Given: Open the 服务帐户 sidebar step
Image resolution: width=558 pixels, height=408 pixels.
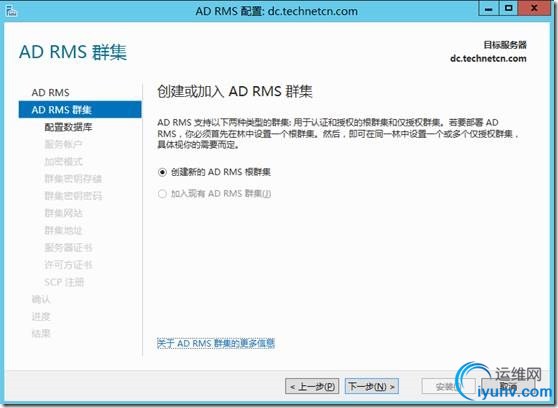Looking at the screenshot, I should pos(63,144).
